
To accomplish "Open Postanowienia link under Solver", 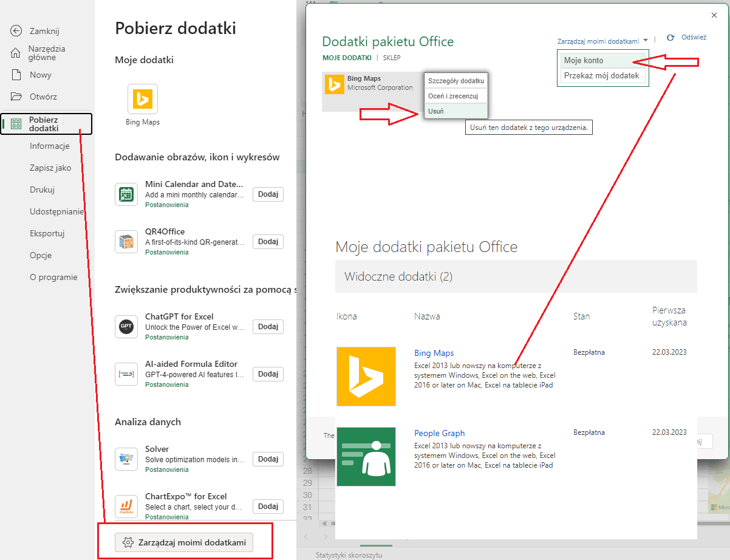I will coord(167,470).
